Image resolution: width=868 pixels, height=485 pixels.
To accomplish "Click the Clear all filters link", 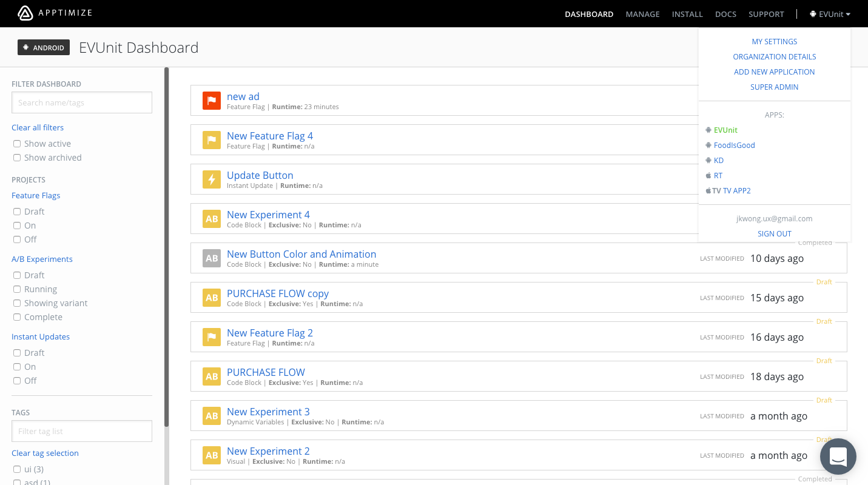I will 38,127.
